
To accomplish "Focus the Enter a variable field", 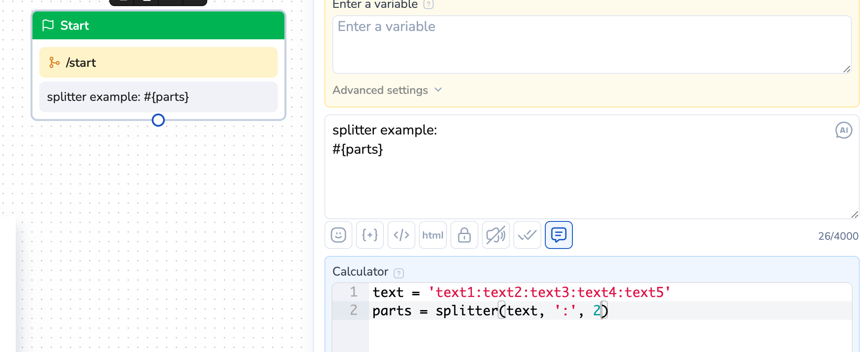I will click(x=591, y=45).
